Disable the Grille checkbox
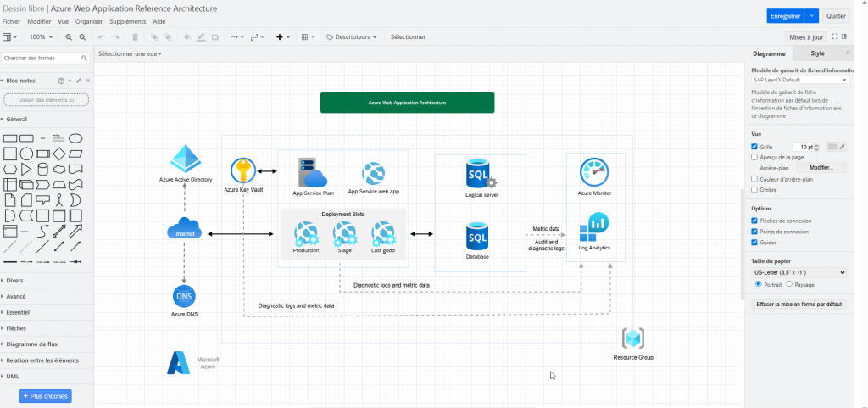This screenshot has width=868, height=408. [x=755, y=147]
